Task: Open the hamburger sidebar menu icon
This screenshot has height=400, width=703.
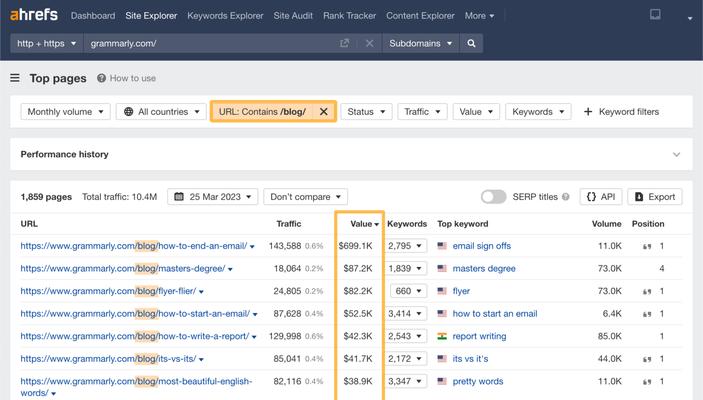Action: click(15, 78)
